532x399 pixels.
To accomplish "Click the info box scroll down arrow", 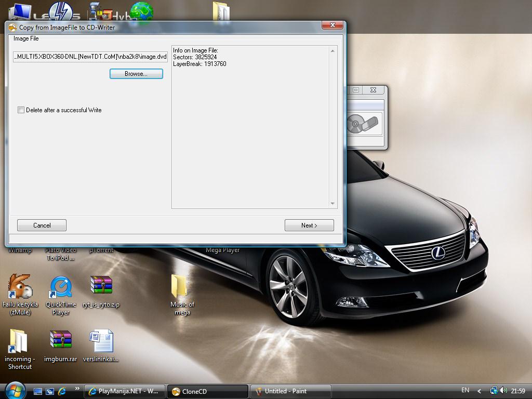I will [x=332, y=204].
